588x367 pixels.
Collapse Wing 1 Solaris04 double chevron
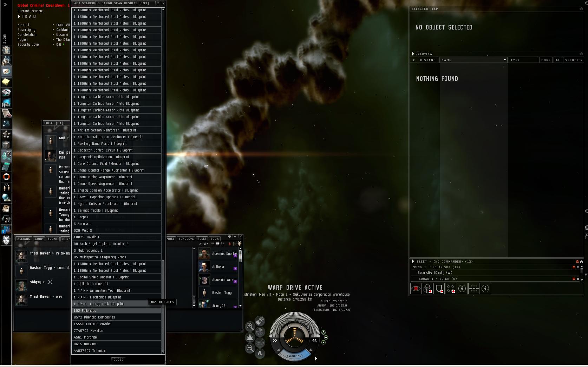(x=578, y=267)
